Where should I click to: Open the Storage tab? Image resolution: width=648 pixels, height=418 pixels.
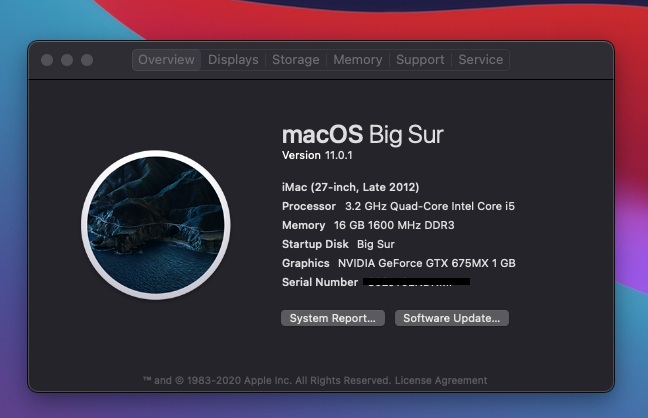[x=295, y=60]
